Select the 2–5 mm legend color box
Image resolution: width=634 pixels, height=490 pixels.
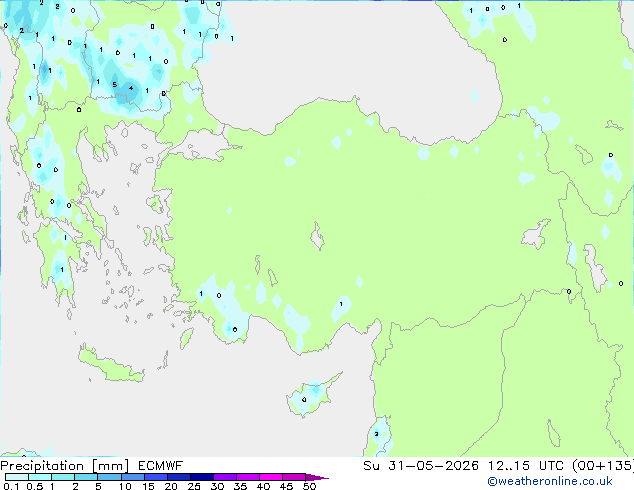tap(86, 477)
